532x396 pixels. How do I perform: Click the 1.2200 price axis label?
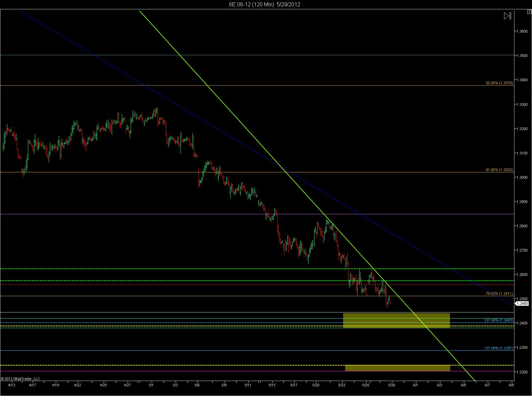[x=521, y=372]
